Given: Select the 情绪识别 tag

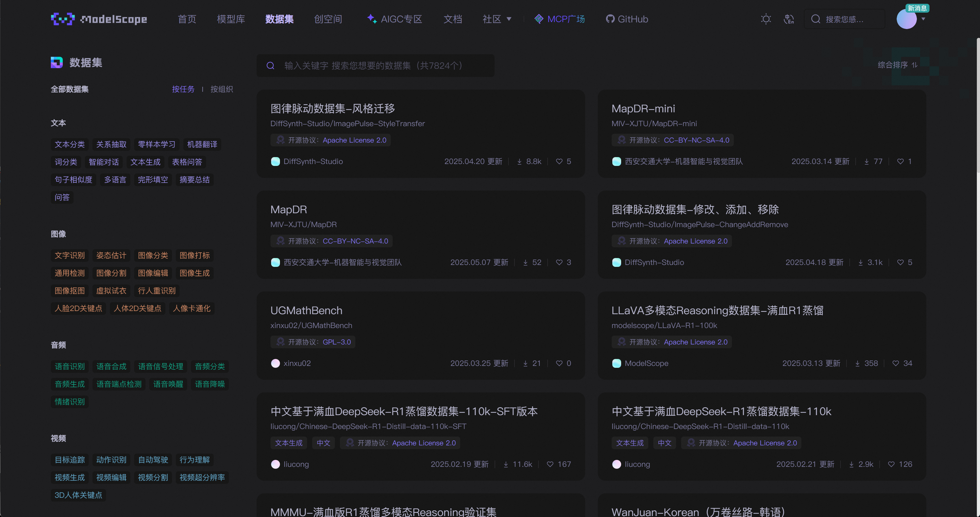Looking at the screenshot, I should click(70, 402).
